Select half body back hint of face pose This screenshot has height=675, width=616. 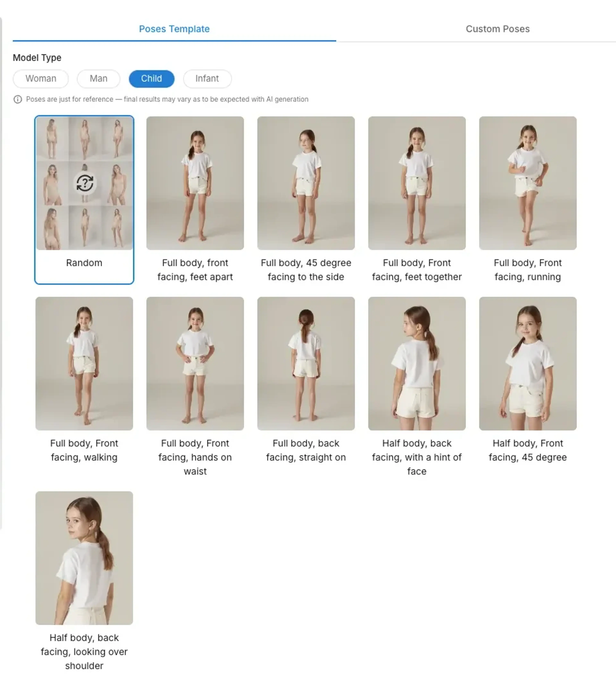[416, 363]
